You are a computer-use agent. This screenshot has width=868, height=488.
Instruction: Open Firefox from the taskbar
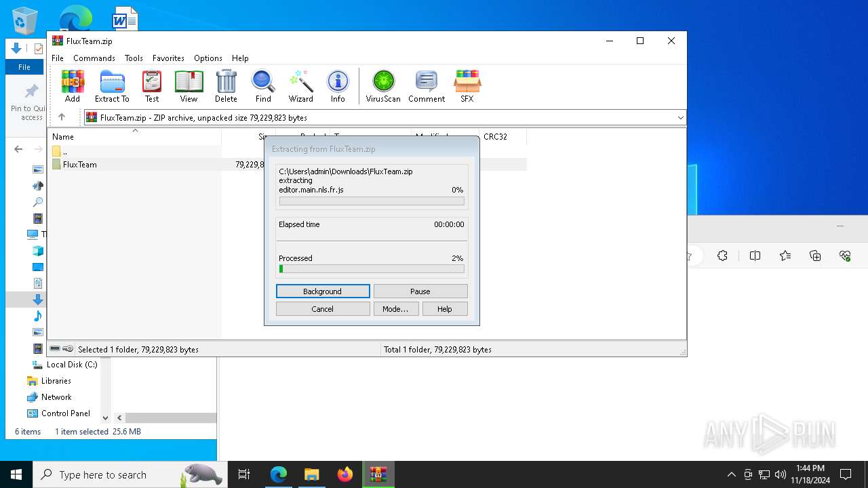345,474
